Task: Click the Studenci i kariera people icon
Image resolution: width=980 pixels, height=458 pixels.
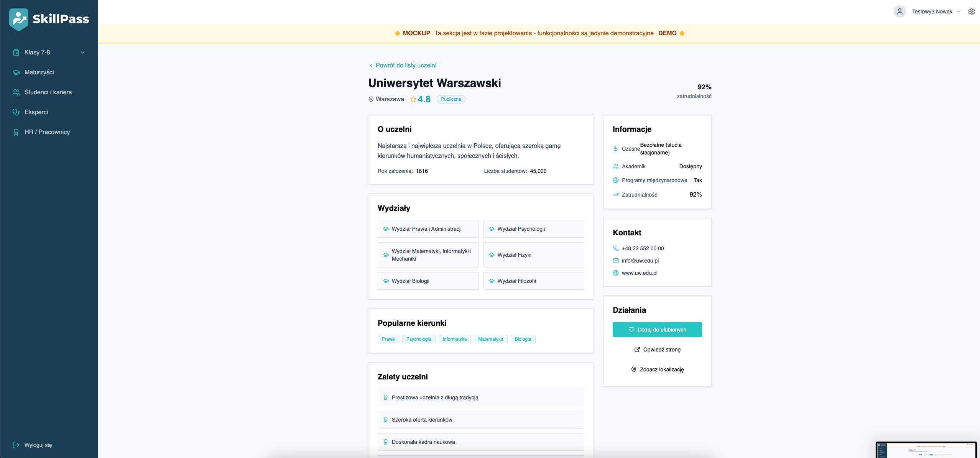Action: point(16,92)
